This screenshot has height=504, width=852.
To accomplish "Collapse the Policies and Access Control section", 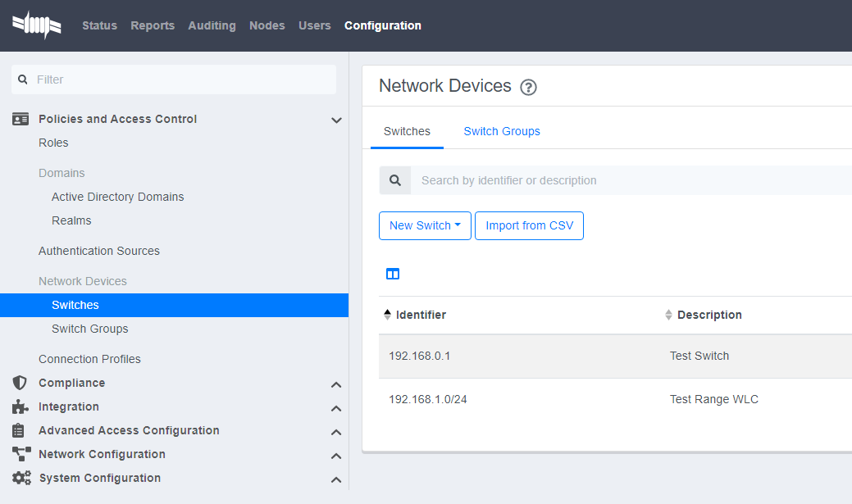I will 336,120.
